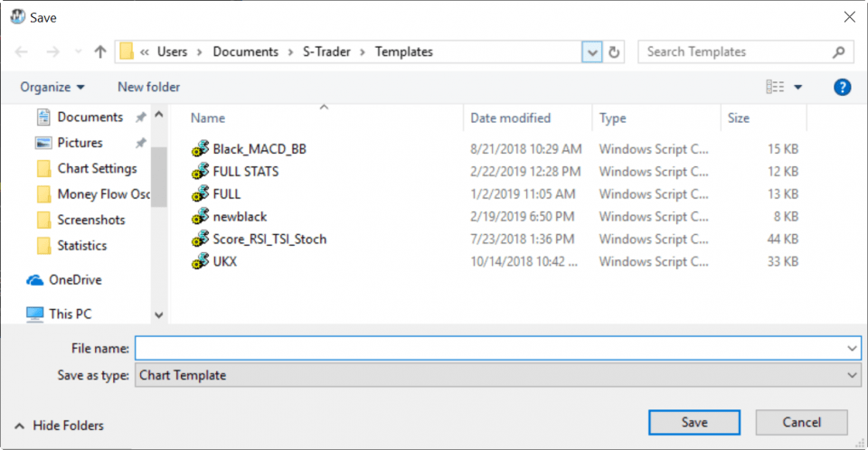Open the Save as type dropdown

pos(497,375)
